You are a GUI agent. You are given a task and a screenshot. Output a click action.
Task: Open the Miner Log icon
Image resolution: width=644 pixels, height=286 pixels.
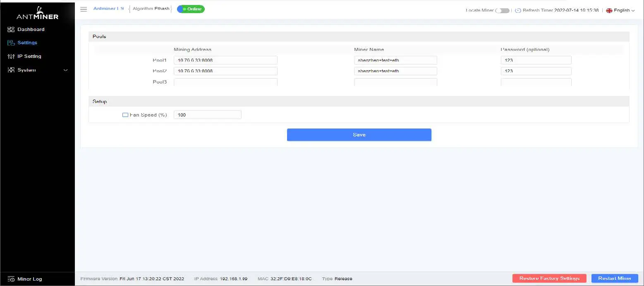pyautogui.click(x=11, y=279)
